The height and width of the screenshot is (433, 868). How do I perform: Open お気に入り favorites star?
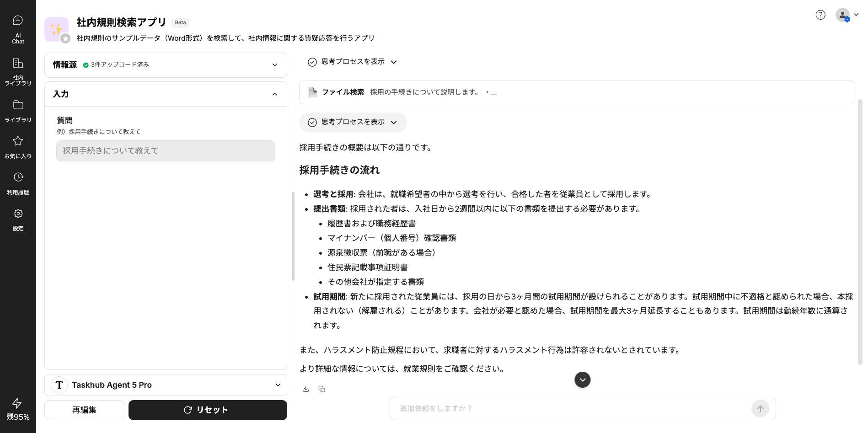(x=18, y=147)
